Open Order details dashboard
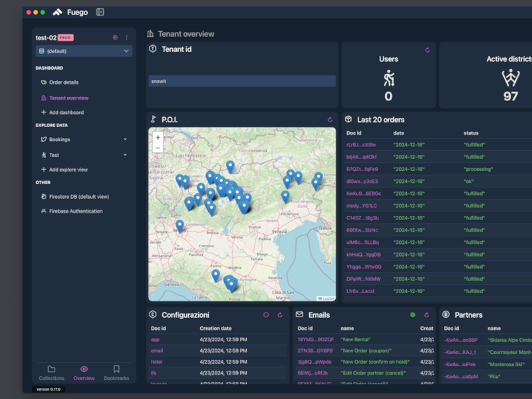 point(63,82)
